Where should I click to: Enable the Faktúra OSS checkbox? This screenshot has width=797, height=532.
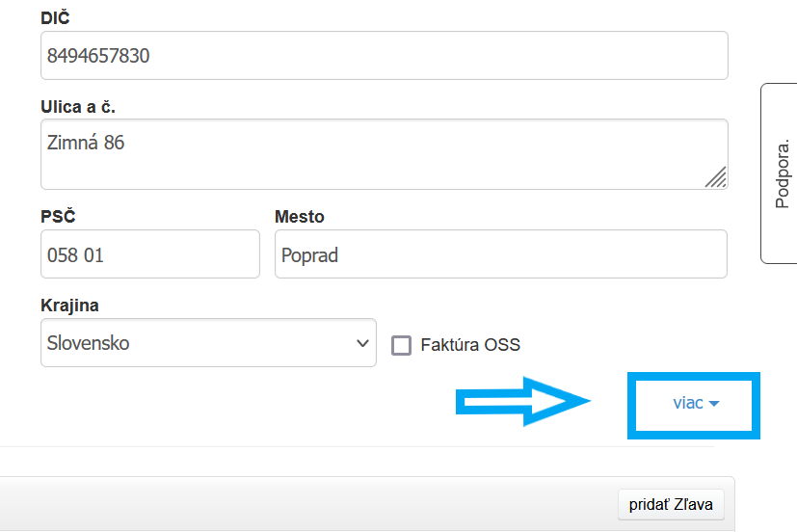tap(402, 345)
